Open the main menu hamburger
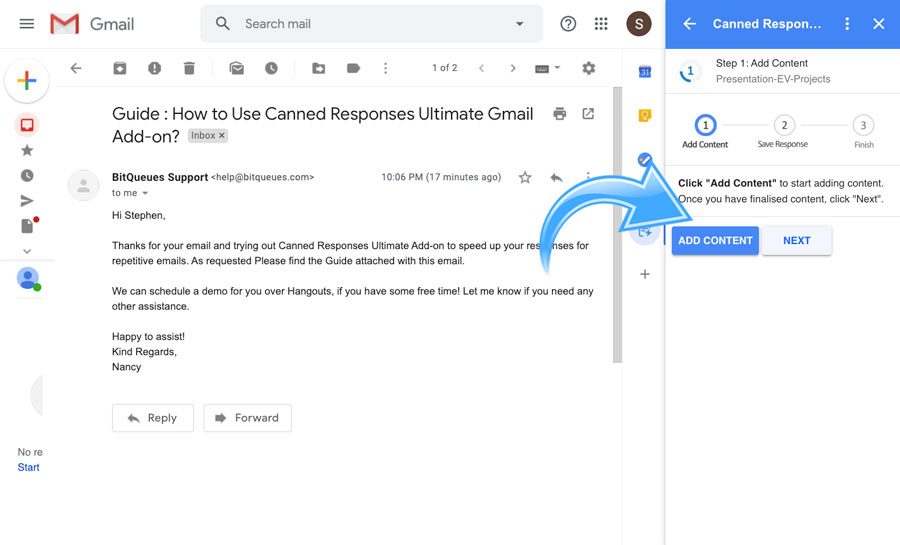The image size is (900, 545). pos(27,24)
